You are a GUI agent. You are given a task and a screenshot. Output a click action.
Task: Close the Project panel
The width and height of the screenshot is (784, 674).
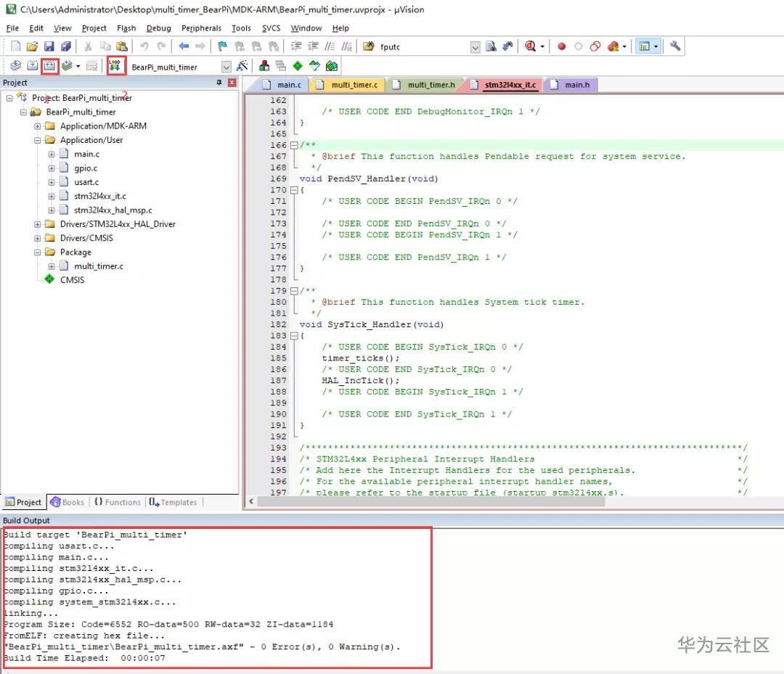pos(232,83)
